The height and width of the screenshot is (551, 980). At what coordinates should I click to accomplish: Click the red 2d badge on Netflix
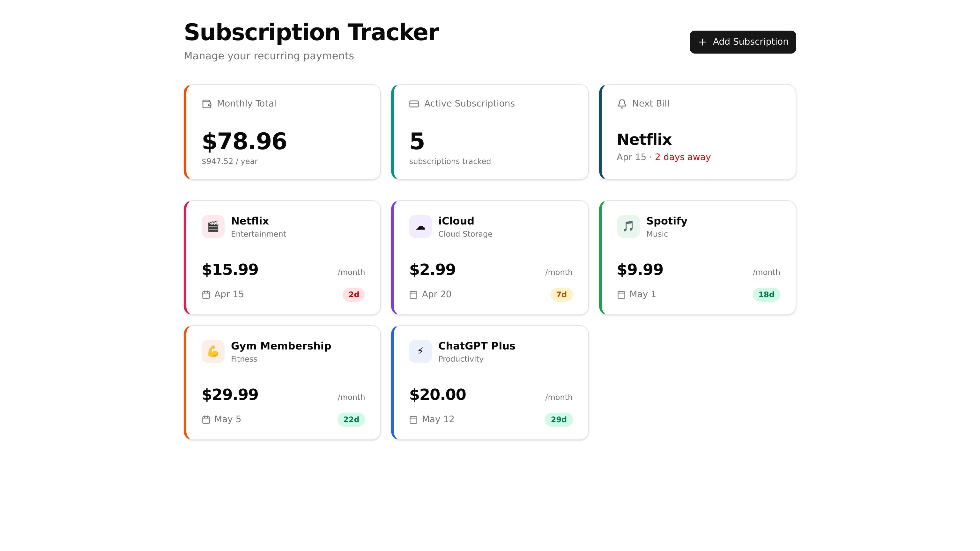click(353, 295)
